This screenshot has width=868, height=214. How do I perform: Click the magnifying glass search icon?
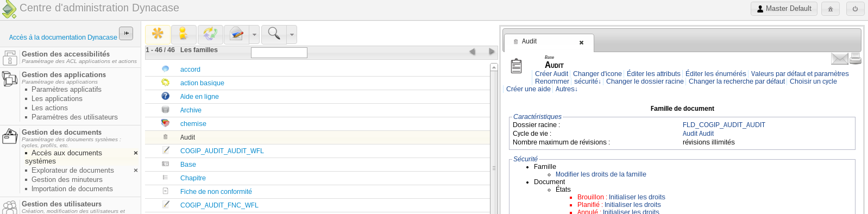(274, 34)
